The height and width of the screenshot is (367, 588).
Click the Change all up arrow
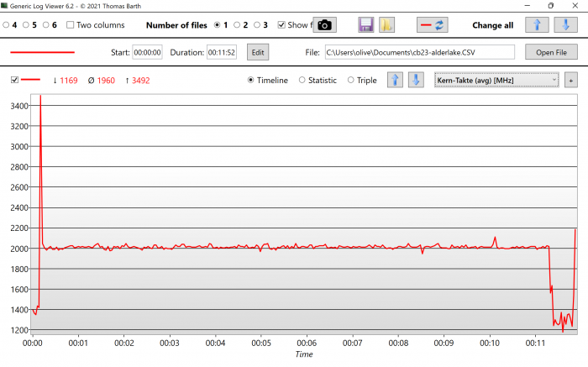click(x=538, y=25)
